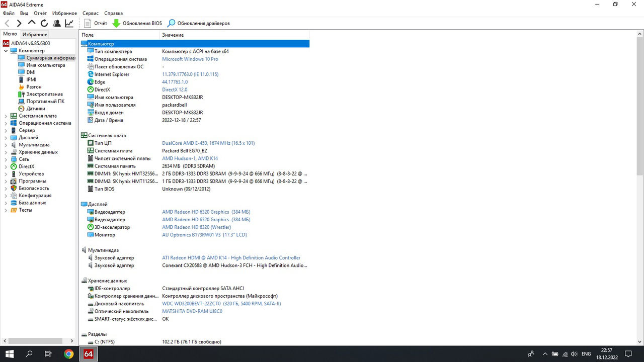This screenshot has height=362, width=644.
Task: Select База данных in the tree
Action: coord(32,203)
